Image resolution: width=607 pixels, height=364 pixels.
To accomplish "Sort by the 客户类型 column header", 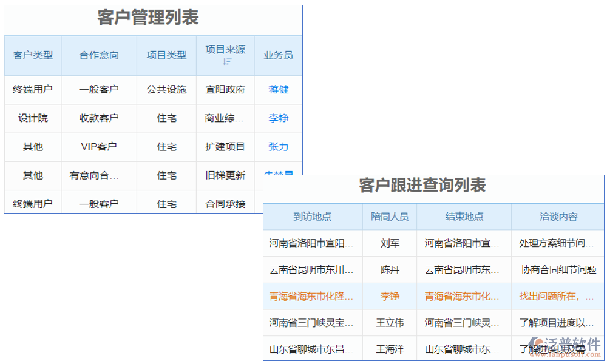I will pyautogui.click(x=32, y=55).
